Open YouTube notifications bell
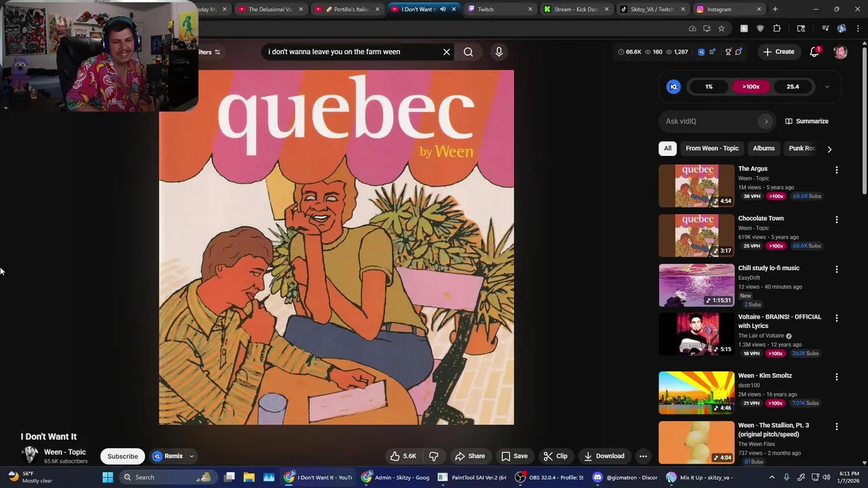 pyautogui.click(x=814, y=52)
